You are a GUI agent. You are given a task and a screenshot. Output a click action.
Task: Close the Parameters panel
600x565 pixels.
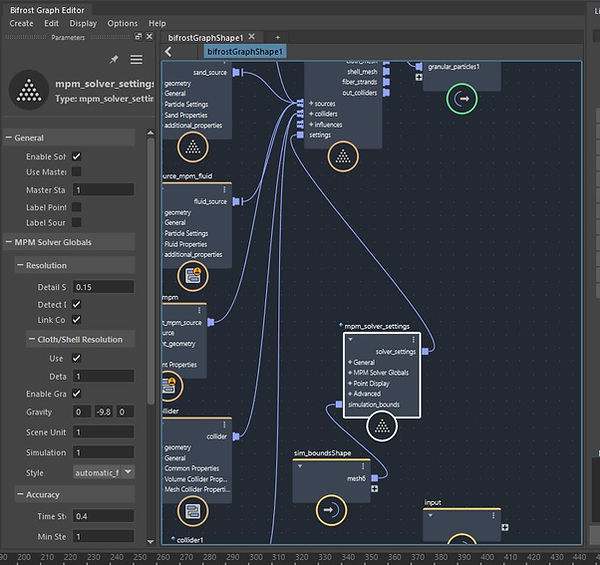(x=149, y=36)
